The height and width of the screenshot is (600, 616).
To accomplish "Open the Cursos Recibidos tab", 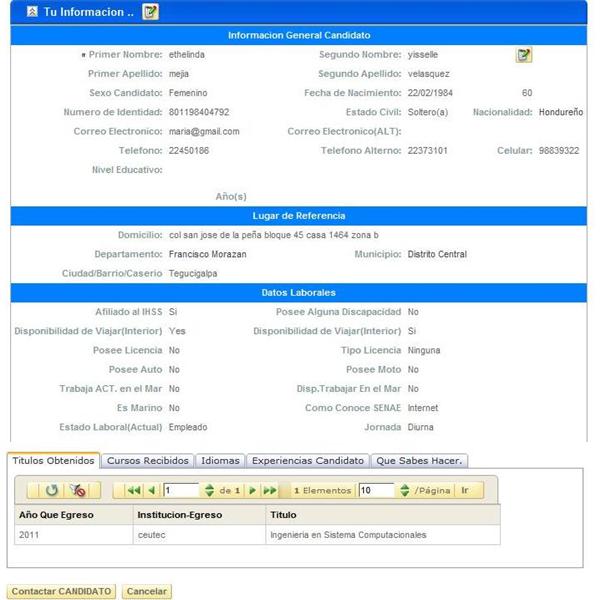I will tap(147, 461).
